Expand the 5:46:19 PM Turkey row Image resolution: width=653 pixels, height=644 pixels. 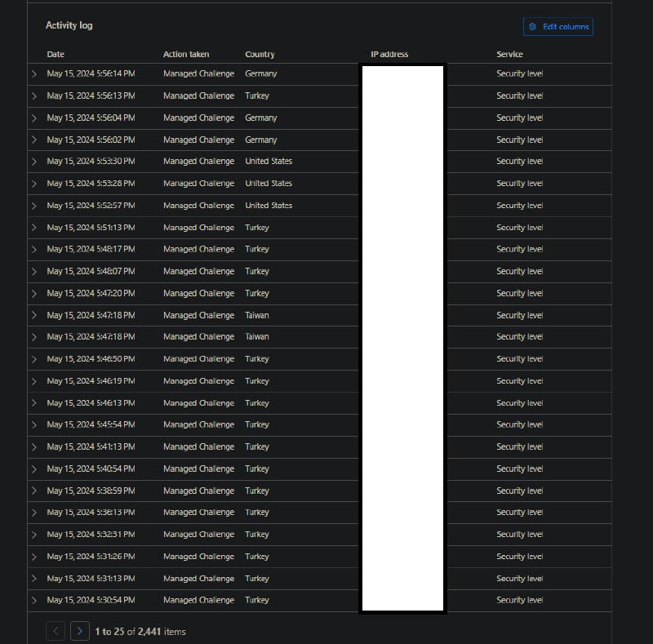(34, 380)
